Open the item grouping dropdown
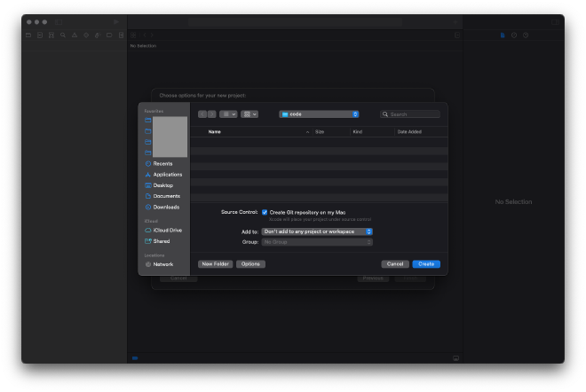 point(249,114)
